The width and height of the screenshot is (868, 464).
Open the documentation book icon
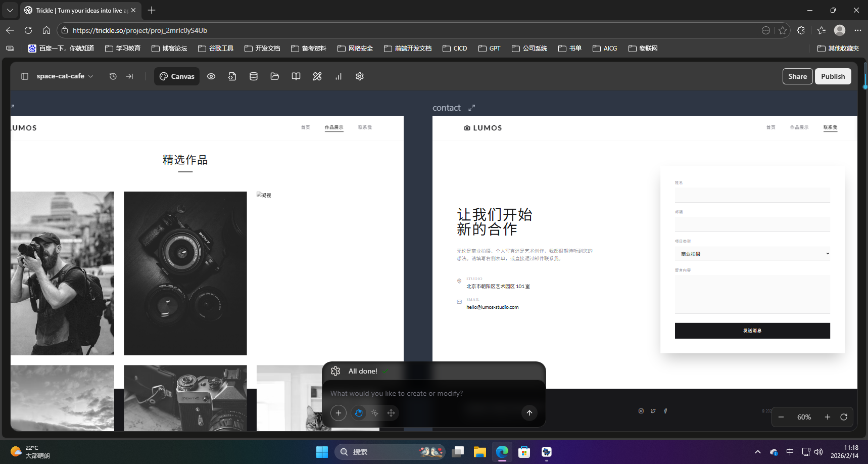296,76
